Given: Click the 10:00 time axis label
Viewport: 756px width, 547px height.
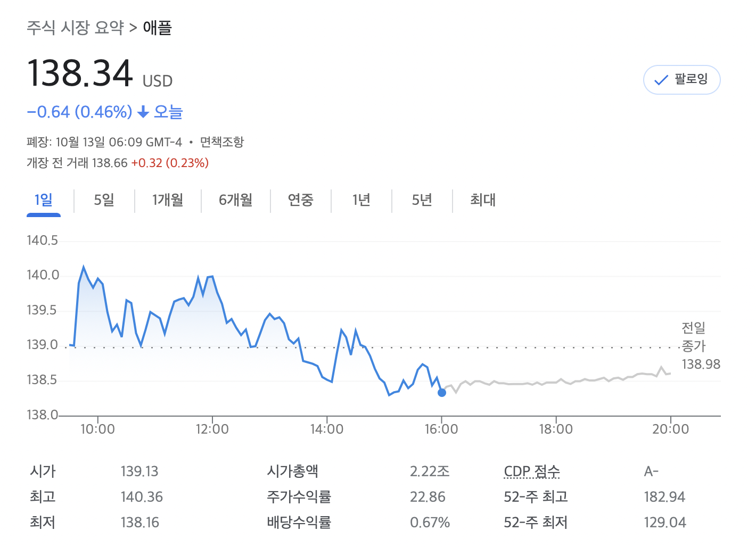Looking at the screenshot, I should 97,429.
